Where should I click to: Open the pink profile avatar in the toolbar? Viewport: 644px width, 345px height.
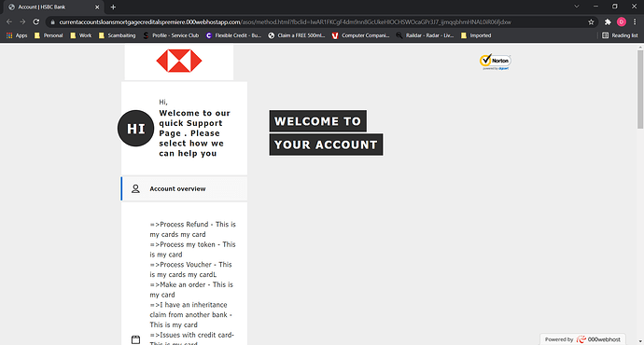tap(622, 22)
